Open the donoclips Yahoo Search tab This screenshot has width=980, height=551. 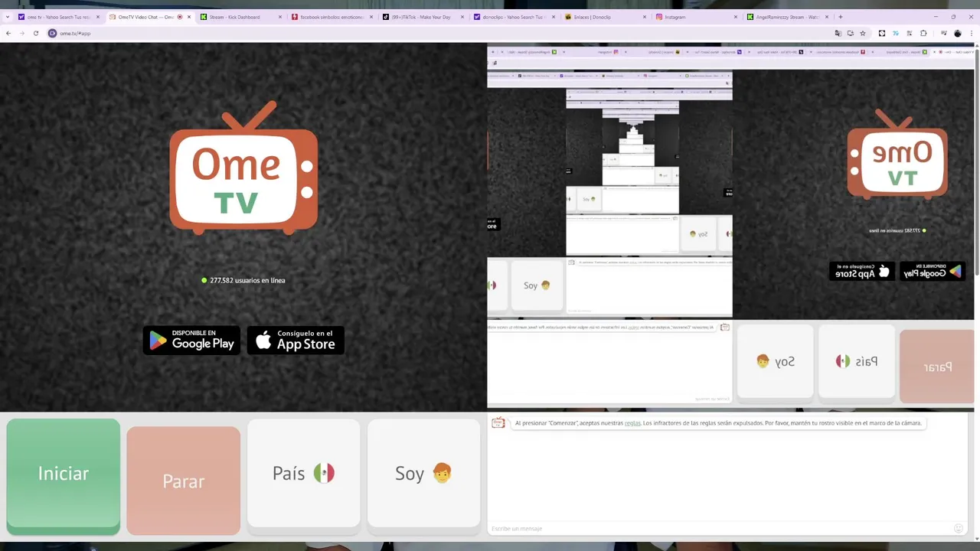coord(514,17)
